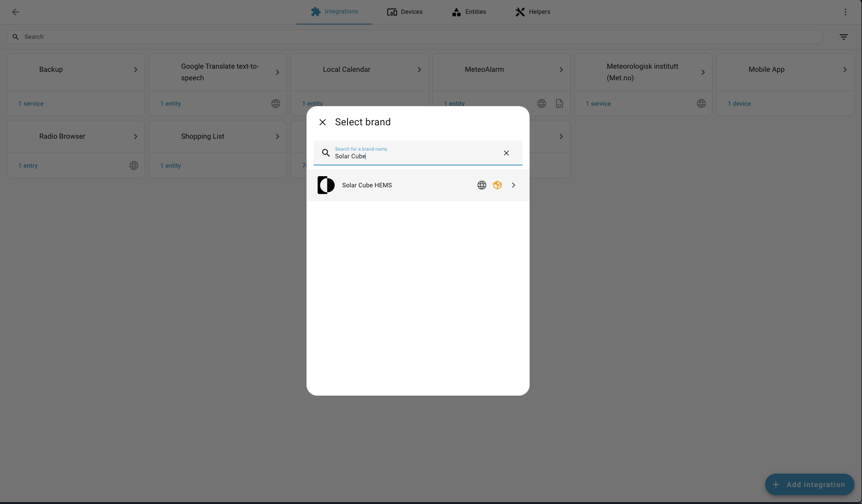The width and height of the screenshot is (862, 504).
Task: Open the three-dot overflow menu
Action: pyautogui.click(x=845, y=12)
